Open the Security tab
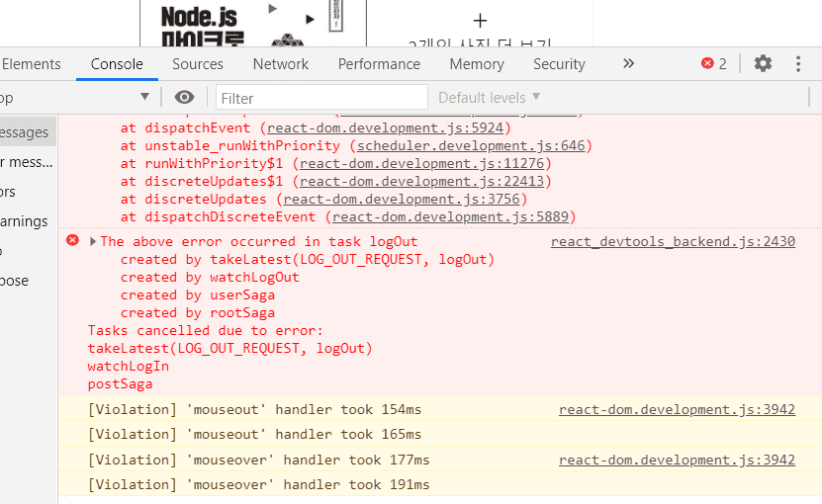This screenshot has width=822, height=504. pyautogui.click(x=559, y=63)
